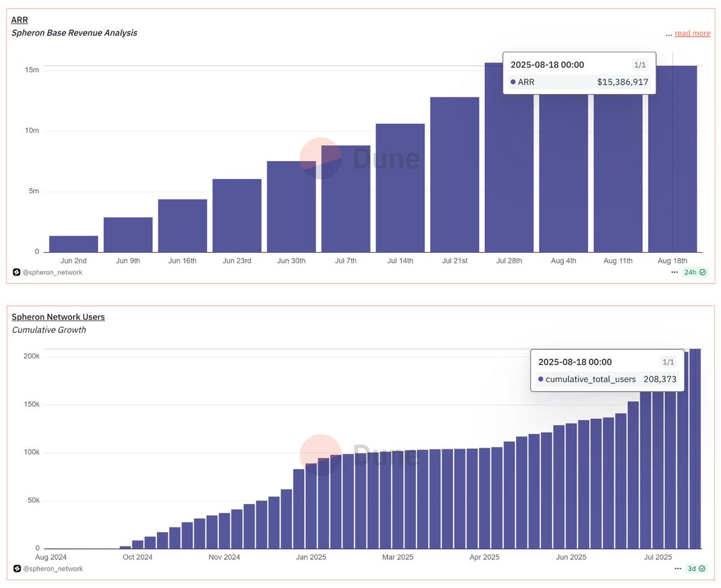This screenshot has width=721, height=588.
Task: Click the '208,373' tooltip value
Action: [x=660, y=379]
